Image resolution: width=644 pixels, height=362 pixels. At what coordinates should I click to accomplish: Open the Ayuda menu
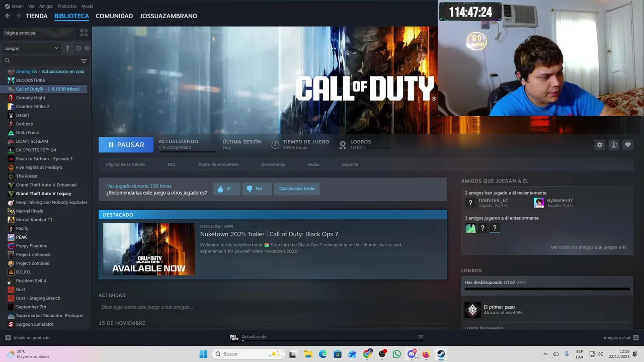(87, 6)
